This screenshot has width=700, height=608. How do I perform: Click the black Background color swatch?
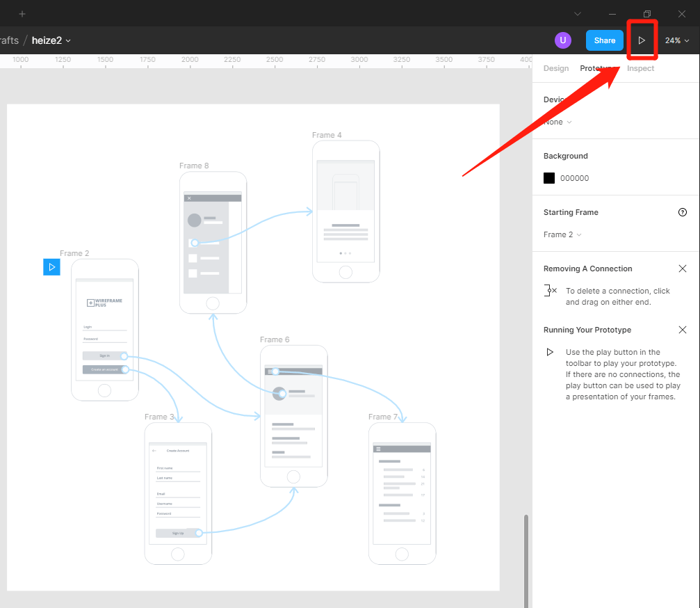[549, 178]
